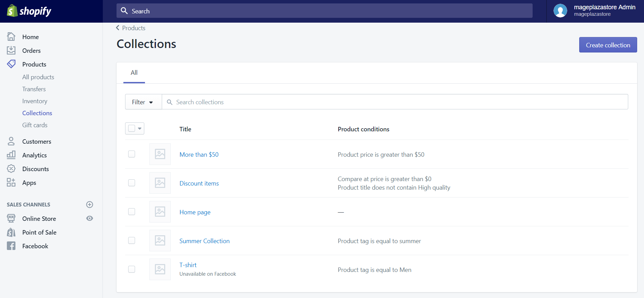
Task: Open Orders via inbox-tray icon
Action: 11,50
